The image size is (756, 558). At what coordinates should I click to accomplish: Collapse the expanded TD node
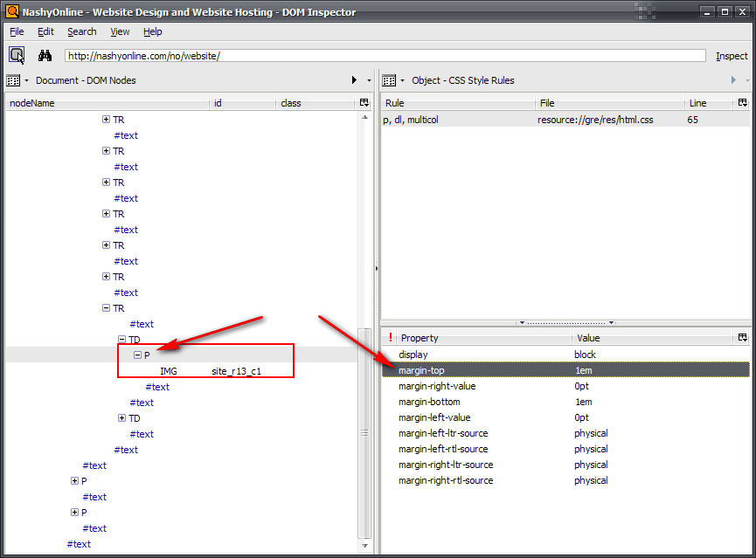pyautogui.click(x=121, y=339)
